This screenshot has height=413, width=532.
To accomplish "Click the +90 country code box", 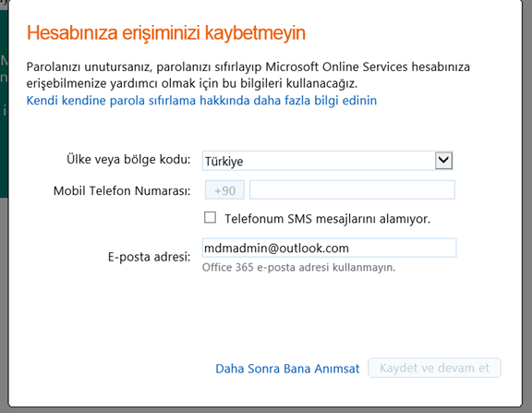I will (x=224, y=190).
